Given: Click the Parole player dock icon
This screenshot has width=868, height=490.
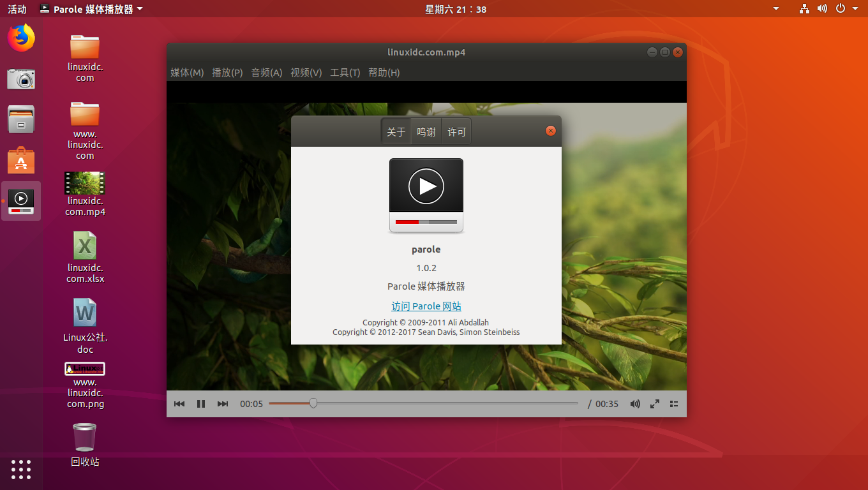Looking at the screenshot, I should 21,201.
